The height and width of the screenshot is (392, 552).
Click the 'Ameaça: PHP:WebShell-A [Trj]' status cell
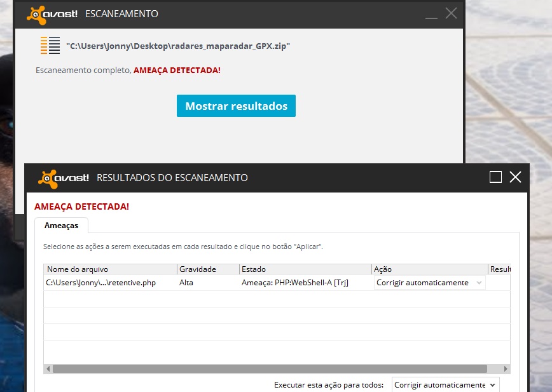(295, 283)
